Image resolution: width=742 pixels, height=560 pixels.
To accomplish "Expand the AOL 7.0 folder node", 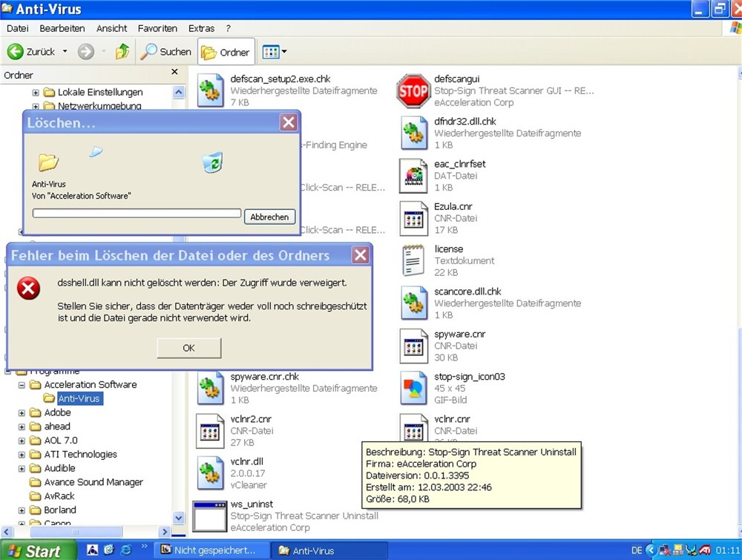I will pos(22,441).
